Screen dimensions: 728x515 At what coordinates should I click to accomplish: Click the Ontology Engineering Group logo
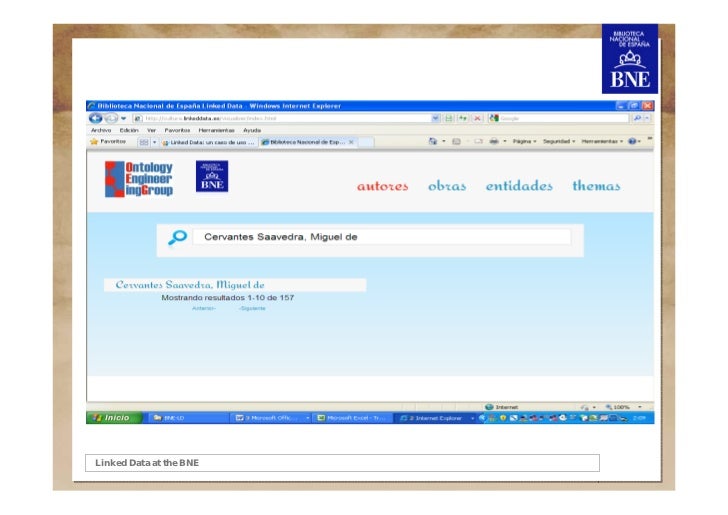[139, 179]
